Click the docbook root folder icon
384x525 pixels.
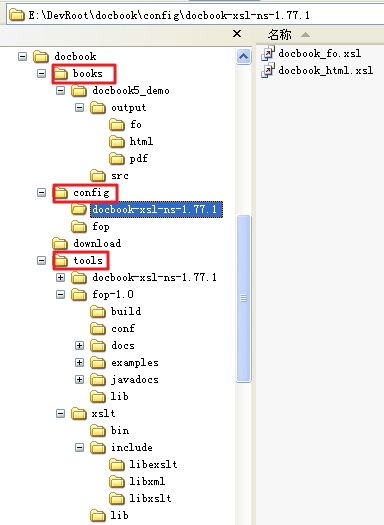pos(41,56)
